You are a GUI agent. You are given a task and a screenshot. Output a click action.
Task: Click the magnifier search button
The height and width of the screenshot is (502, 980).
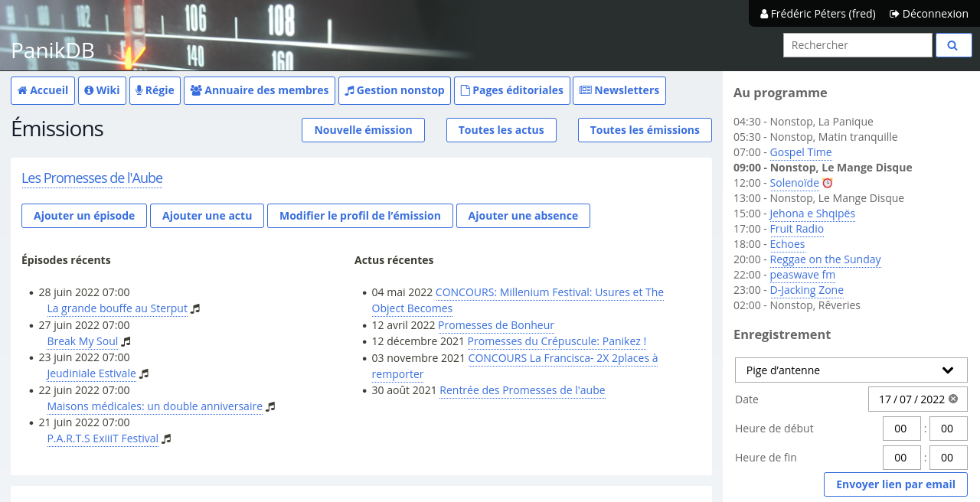point(952,45)
